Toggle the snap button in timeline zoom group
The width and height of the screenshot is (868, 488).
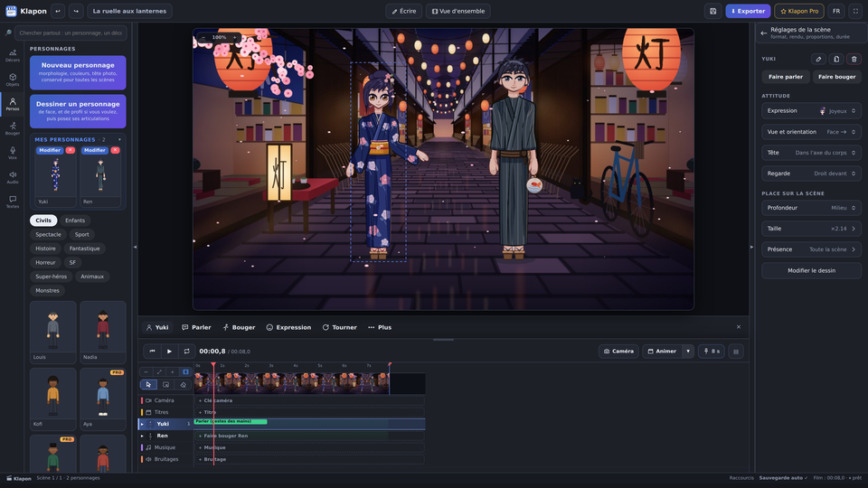coord(185,371)
